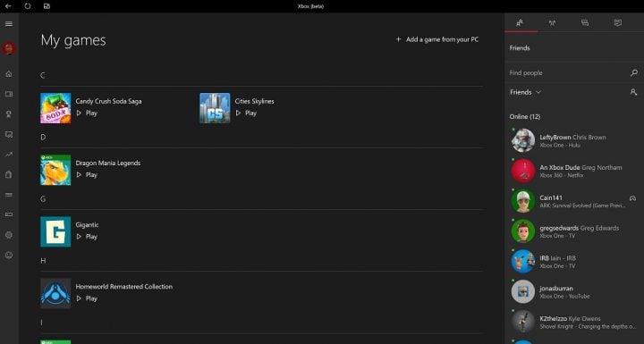Select friend jonasburran

556,289
